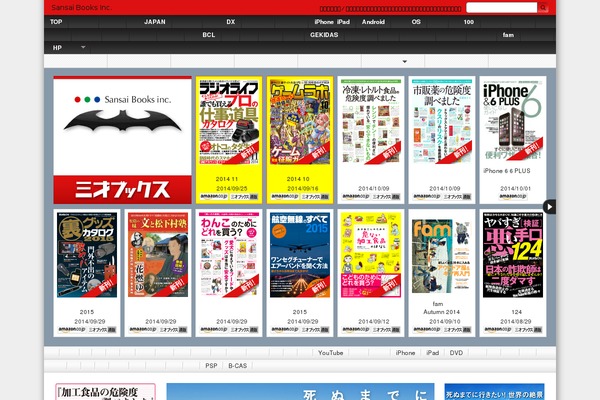Image resolution: width=600 pixels, height=400 pixels.
Task: Open the PSP category link
Action: 211,366
